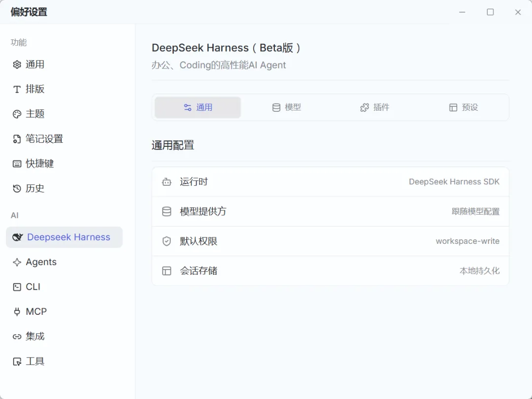
Task: Click the keyboard icon for 快捷键
Action: 17,164
